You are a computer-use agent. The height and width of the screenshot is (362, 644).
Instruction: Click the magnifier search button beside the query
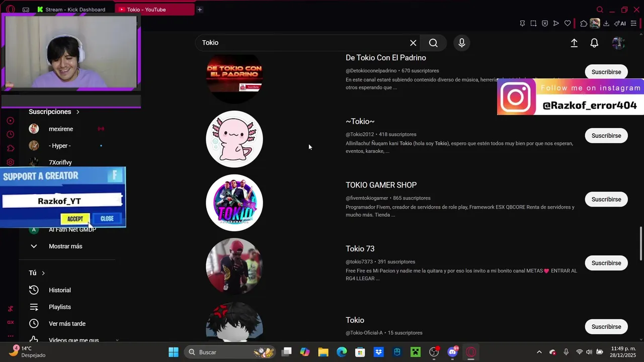[433, 43]
